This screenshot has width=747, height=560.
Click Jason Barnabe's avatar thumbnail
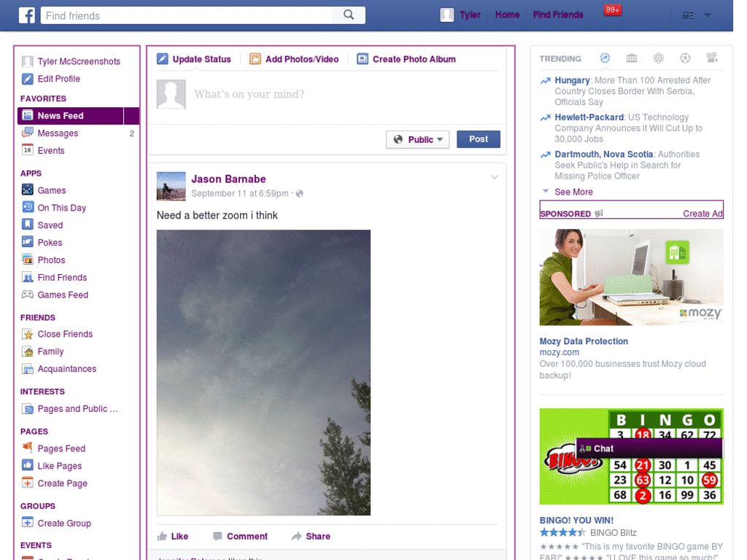(171, 186)
